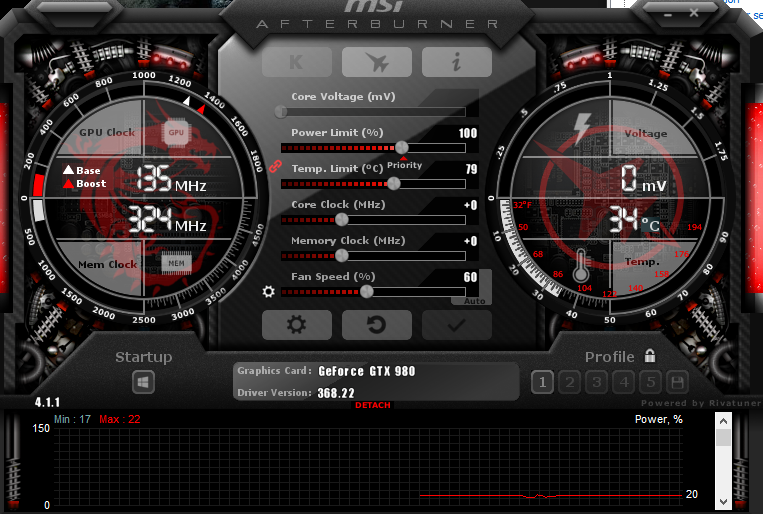Click the Power Limit slider handle
The width and height of the screenshot is (763, 514).
[401, 147]
